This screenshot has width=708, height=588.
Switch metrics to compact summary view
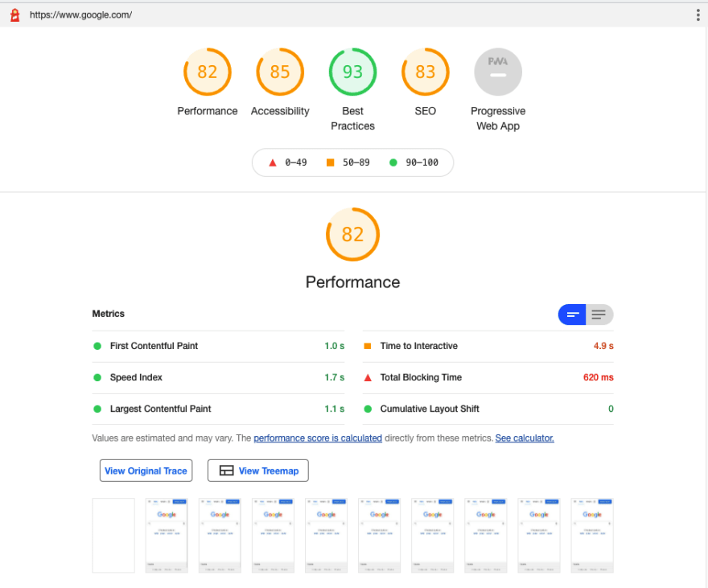point(572,315)
